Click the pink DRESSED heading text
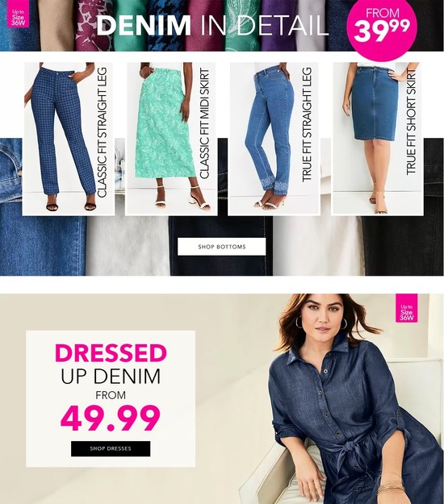444x504 pixels. point(111,353)
